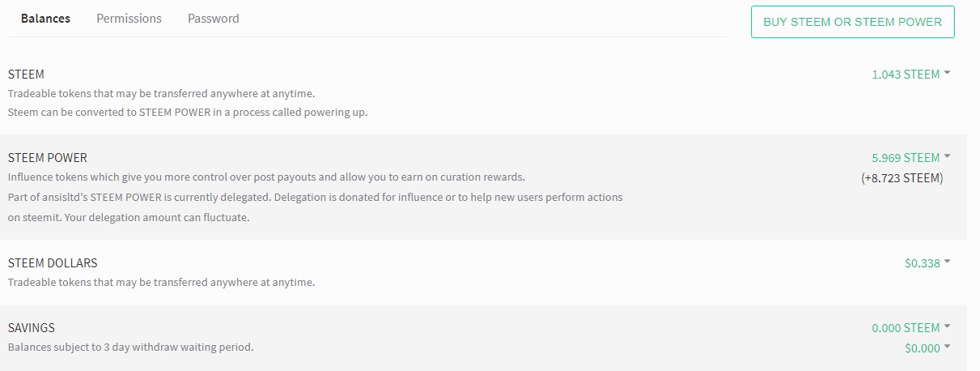This screenshot has height=371, width=980.
Task: Switch to the Balances tab
Action: [45, 18]
